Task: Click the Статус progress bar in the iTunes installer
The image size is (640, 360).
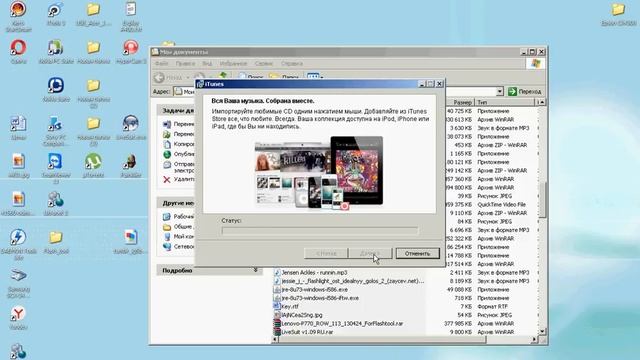Action: [x=320, y=231]
